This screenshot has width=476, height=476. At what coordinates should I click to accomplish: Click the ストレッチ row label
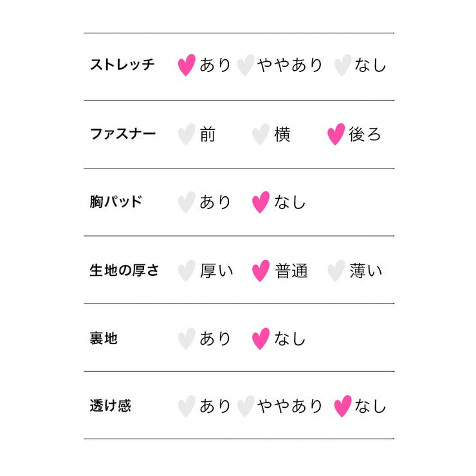122,65
